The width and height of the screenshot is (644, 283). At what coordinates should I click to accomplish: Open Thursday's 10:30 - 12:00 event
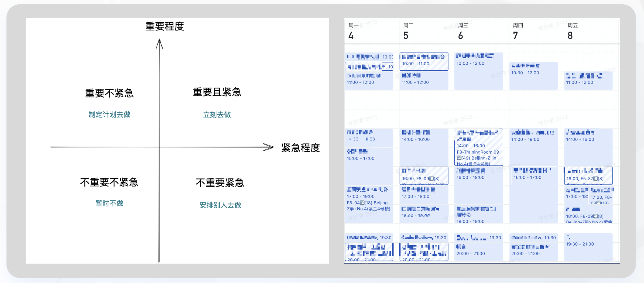[533, 75]
